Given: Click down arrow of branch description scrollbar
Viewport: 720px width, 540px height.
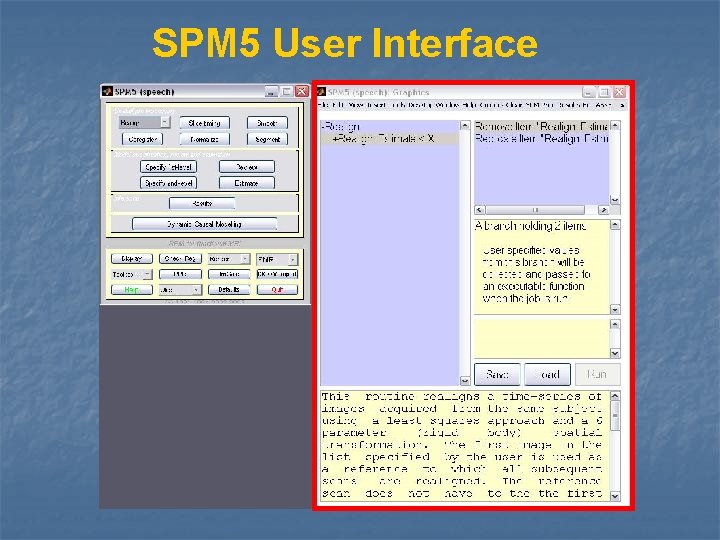Looking at the screenshot, I should point(615,309).
